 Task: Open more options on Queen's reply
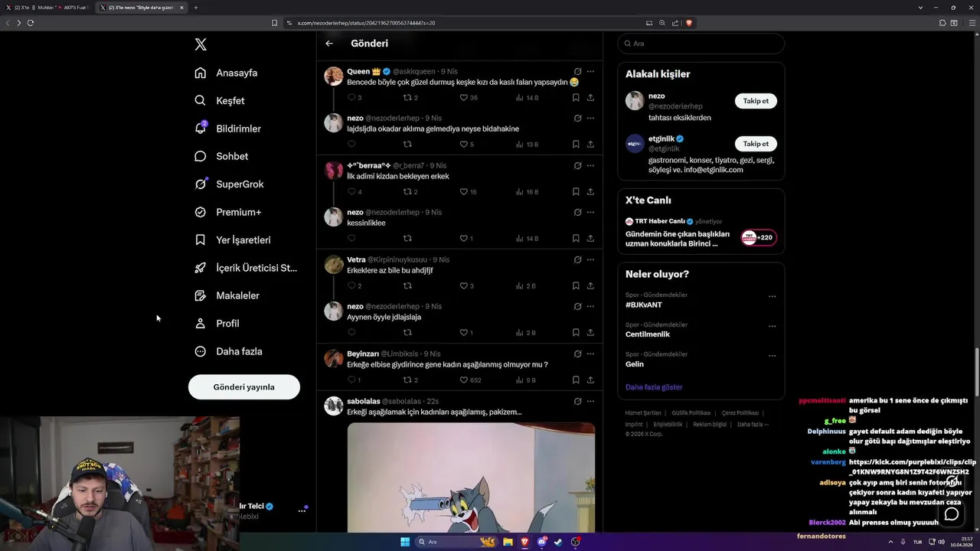[590, 71]
